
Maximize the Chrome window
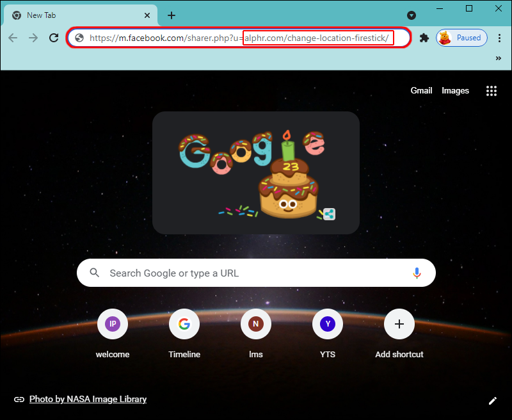[469, 8]
